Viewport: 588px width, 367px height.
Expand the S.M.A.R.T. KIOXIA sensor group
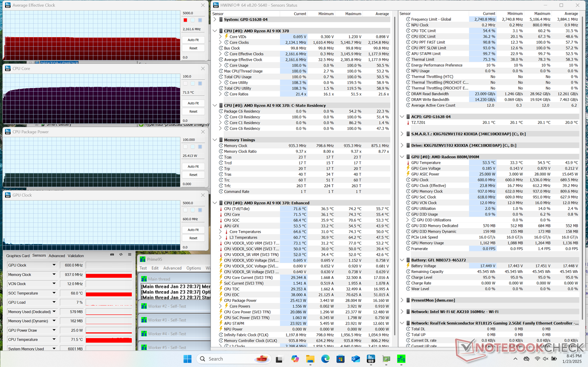point(402,134)
